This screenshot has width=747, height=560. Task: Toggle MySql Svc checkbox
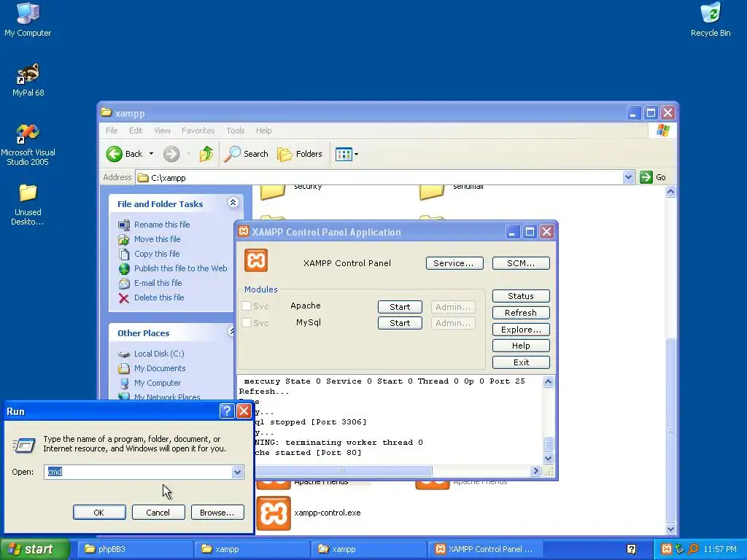coord(247,322)
